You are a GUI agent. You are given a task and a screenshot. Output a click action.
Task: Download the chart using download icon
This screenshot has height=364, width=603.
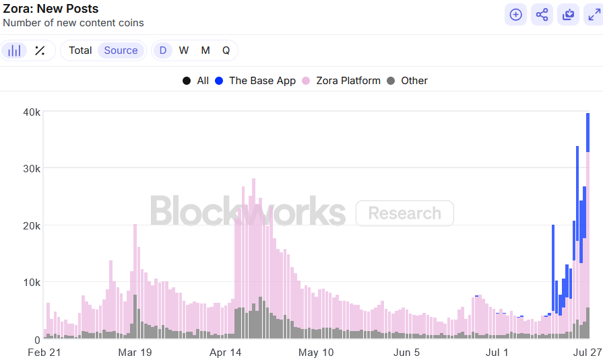568,15
